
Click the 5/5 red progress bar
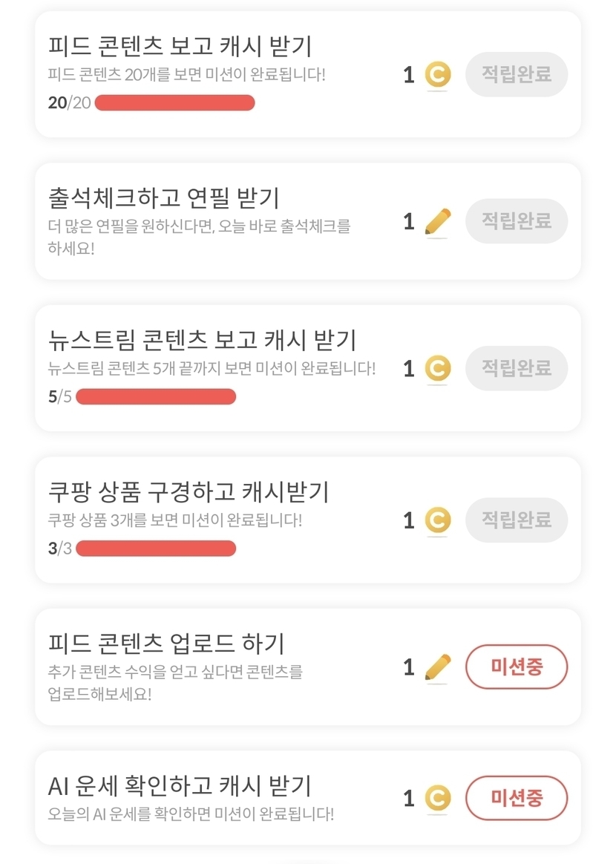pos(156,396)
